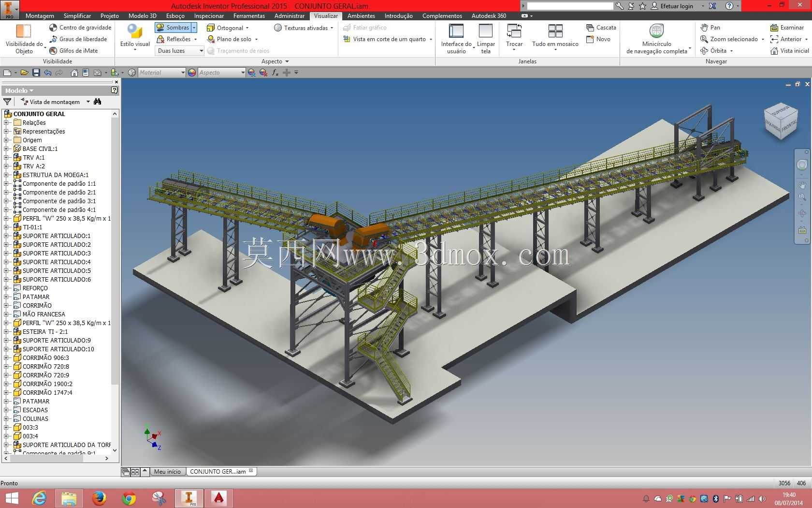Toggle Glifos de iMate visibility
812x508 pixels.
click(73, 51)
